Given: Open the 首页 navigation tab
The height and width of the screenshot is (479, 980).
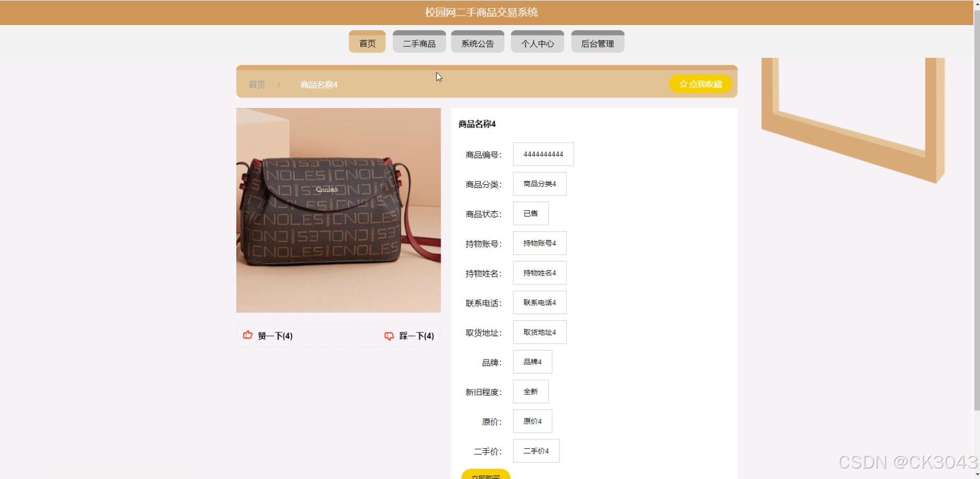Looking at the screenshot, I should point(367,42).
